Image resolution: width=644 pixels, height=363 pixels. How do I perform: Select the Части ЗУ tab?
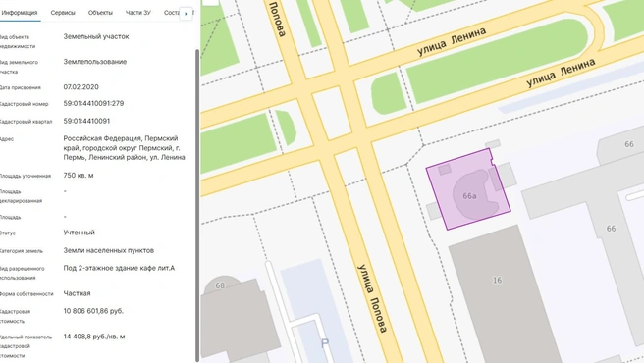point(138,13)
